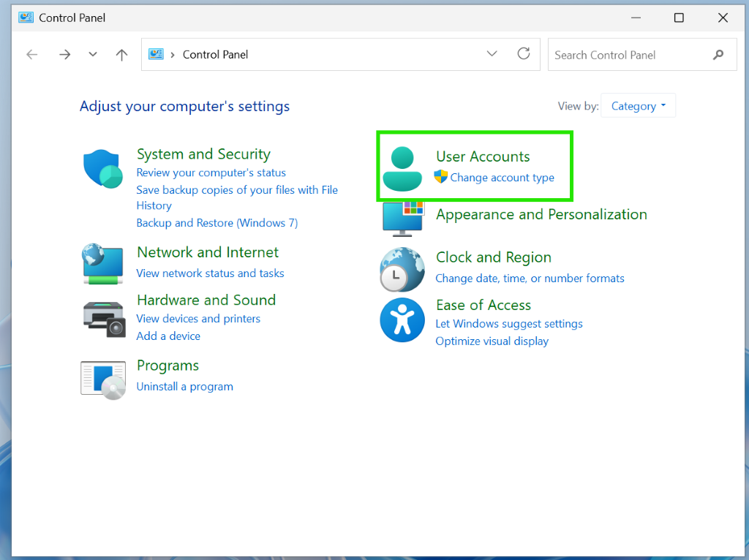Open the Programs disc icon
This screenshot has height=560, width=749.
103,380
